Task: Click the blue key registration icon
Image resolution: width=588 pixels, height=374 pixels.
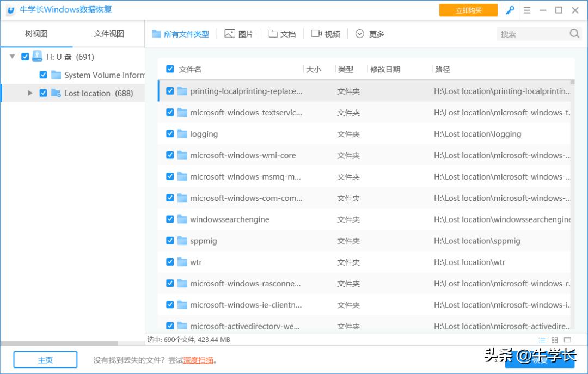Action: click(510, 10)
